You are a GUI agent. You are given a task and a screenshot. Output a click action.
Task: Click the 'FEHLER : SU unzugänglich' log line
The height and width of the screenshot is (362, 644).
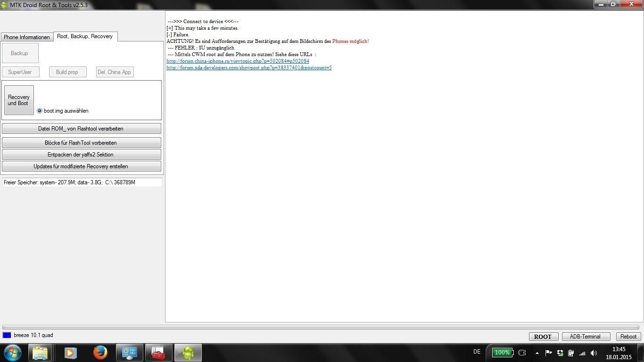point(201,48)
